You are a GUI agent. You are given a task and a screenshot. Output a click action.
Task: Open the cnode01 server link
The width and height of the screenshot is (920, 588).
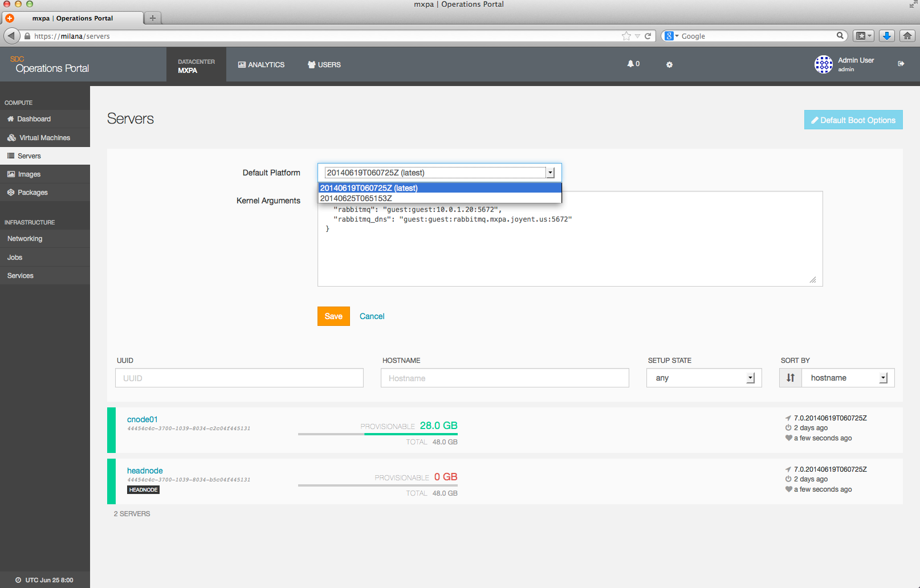[x=143, y=419]
